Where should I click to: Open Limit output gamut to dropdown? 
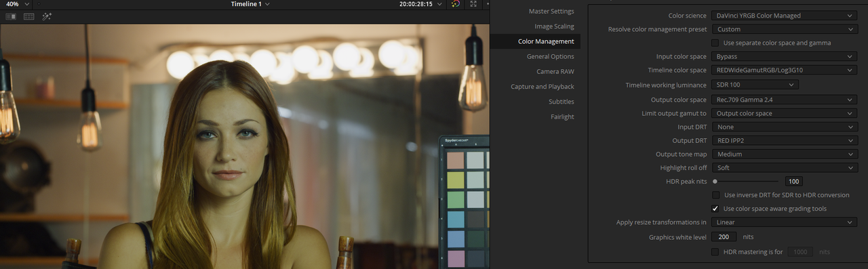point(785,113)
